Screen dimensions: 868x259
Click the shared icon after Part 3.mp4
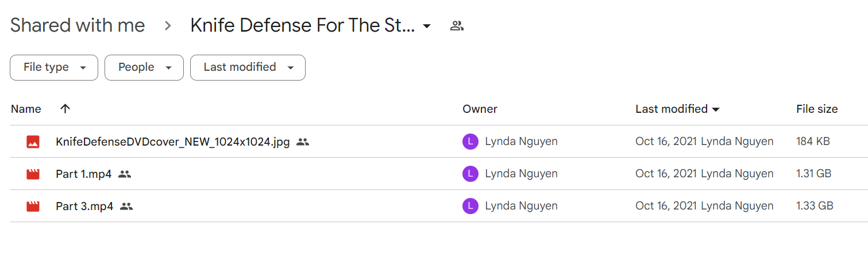(x=126, y=206)
